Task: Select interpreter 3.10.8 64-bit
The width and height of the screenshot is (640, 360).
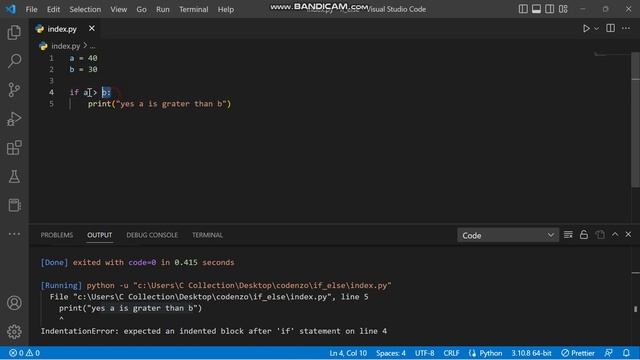Action: pyautogui.click(x=531, y=353)
